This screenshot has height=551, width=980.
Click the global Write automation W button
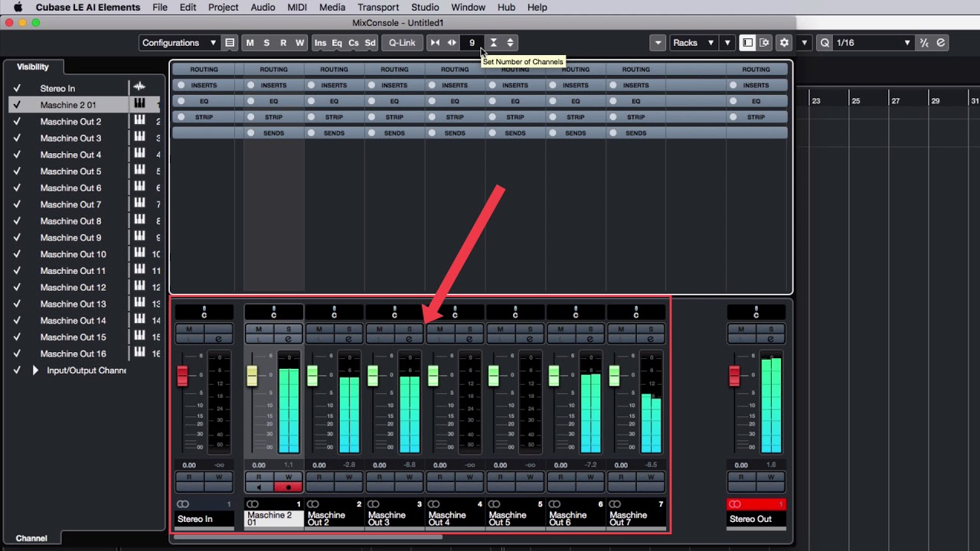coord(299,43)
